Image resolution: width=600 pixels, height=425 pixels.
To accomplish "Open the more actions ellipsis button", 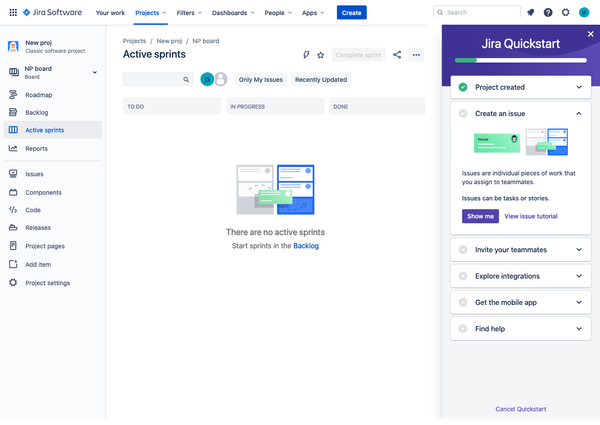I will pos(416,55).
